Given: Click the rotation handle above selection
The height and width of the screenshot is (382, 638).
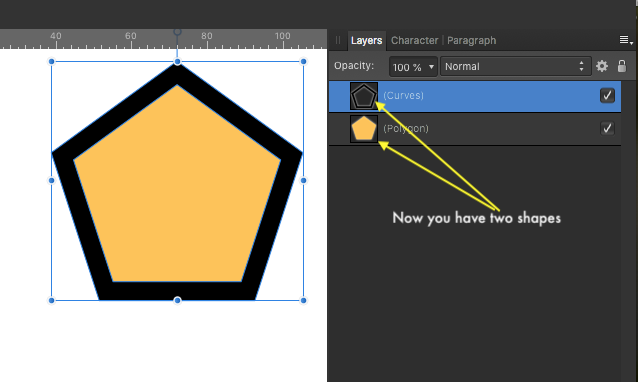Looking at the screenshot, I should pyautogui.click(x=177, y=32).
